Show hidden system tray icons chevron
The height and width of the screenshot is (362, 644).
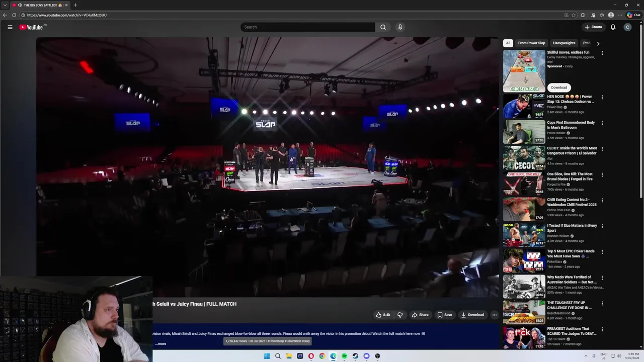[x=586, y=356]
